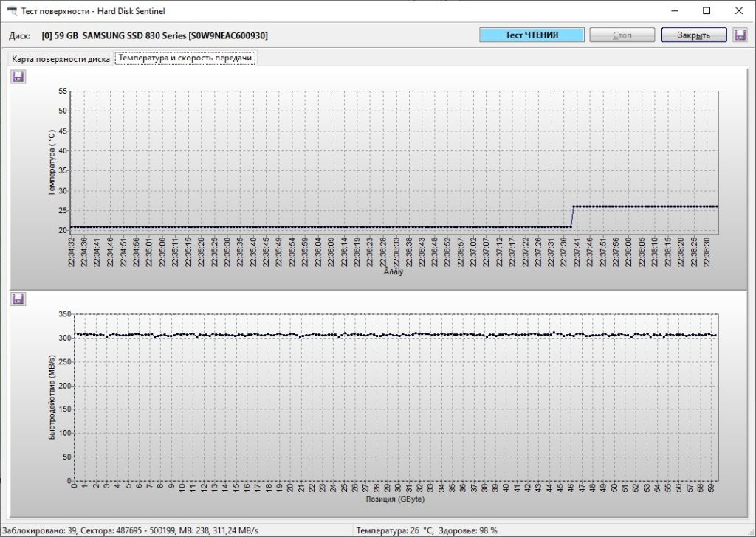Click the Диск: label
The width and height of the screenshot is (756, 537).
[x=19, y=36]
